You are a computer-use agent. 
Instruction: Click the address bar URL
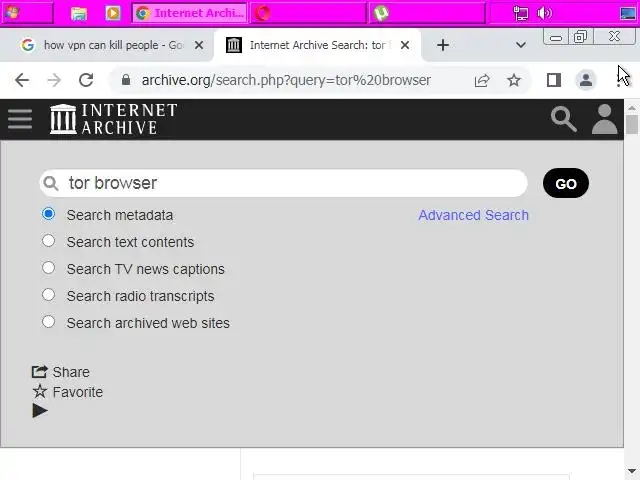click(x=286, y=80)
